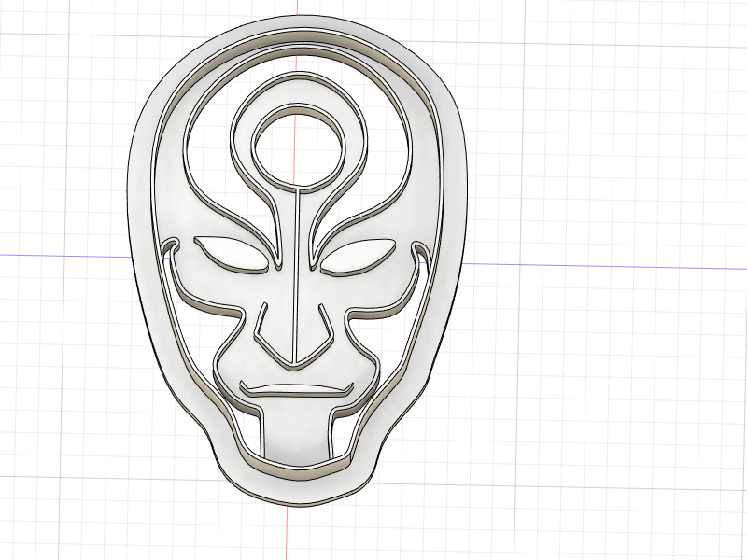Click the inner forehead circle ring
747x560 pixels.
pyautogui.click(x=298, y=147)
